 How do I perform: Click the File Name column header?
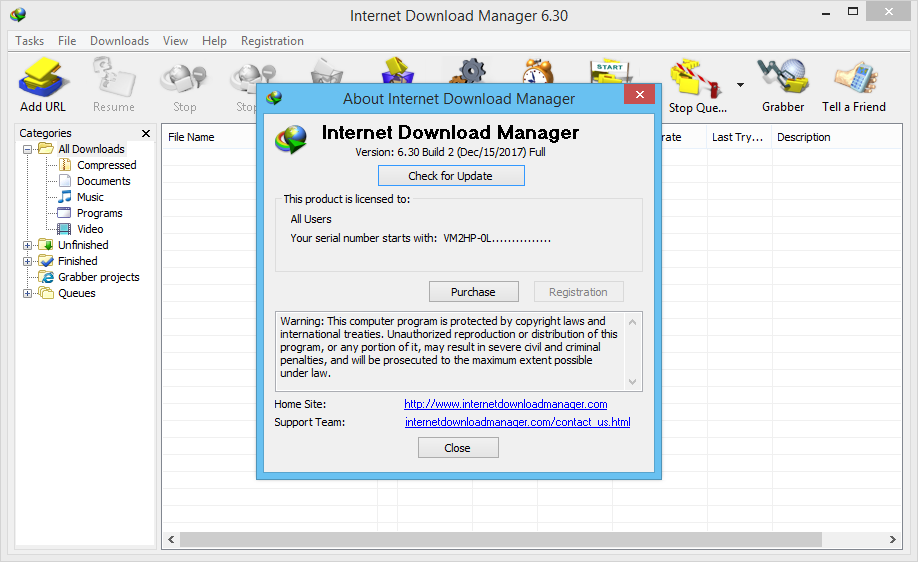point(191,137)
